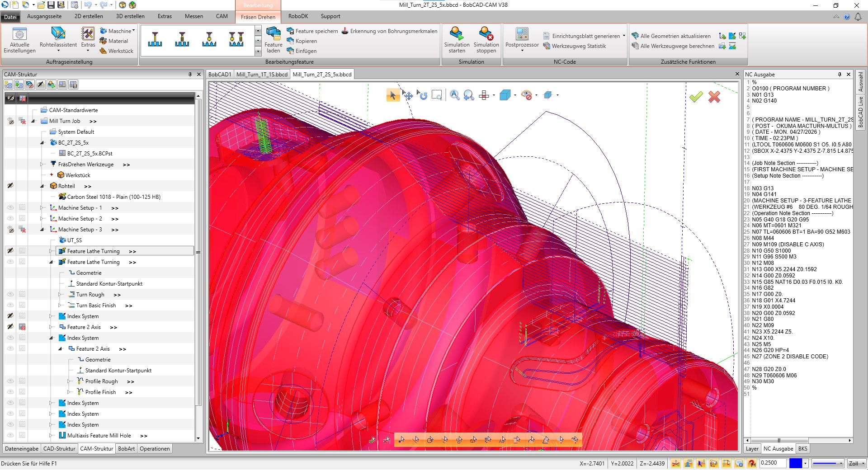Select the BKS tab below NC Ausgabe
This screenshot has height=470, width=868.
802,449
